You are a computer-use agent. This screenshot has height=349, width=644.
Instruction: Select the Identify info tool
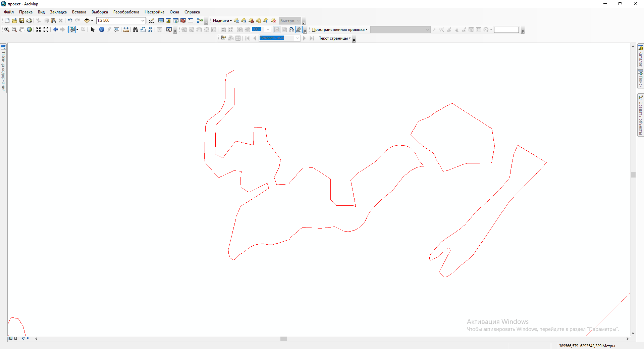(x=102, y=30)
